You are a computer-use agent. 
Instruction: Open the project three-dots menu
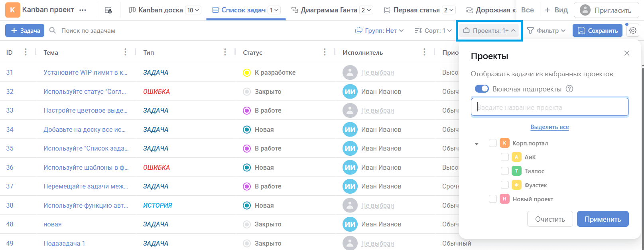click(83, 10)
